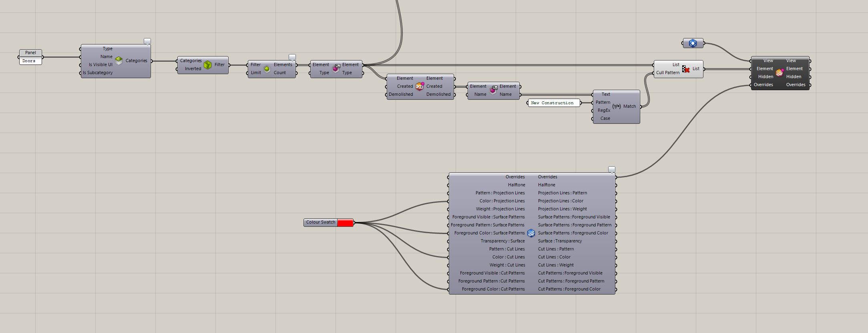
Task: Click the Panel title bar
Action: pos(30,52)
